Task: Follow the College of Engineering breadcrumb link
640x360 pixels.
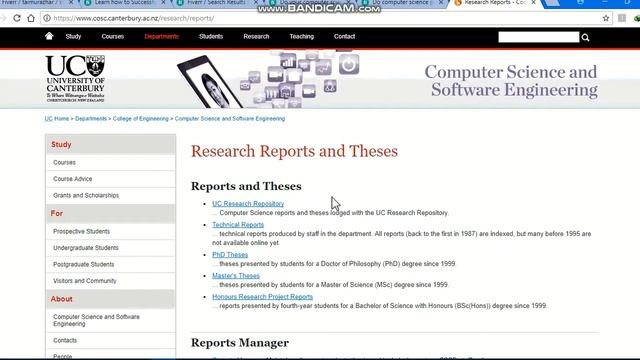Action: (140, 119)
